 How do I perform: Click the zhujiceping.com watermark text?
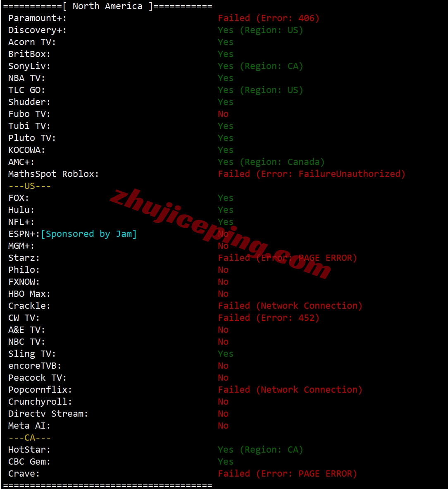coord(220,233)
